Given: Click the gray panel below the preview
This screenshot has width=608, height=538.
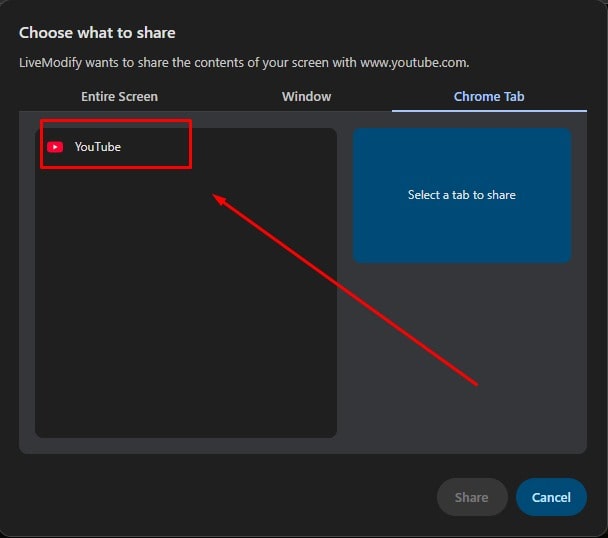Looking at the screenshot, I should [461, 360].
